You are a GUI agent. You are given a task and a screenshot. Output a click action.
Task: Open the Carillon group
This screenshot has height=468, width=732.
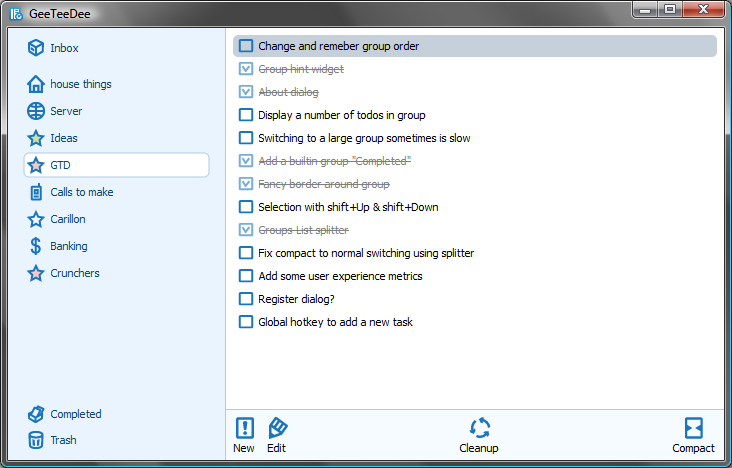coord(68,219)
